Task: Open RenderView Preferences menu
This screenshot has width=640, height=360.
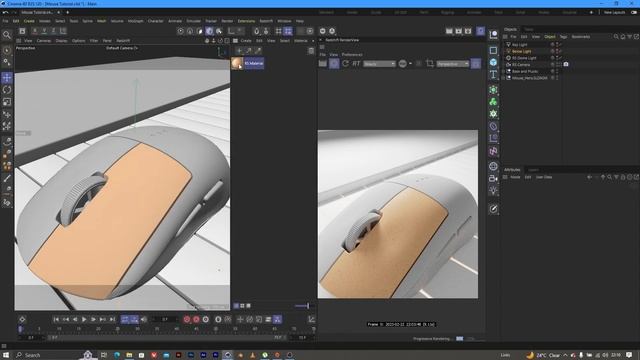Action: click(352, 55)
